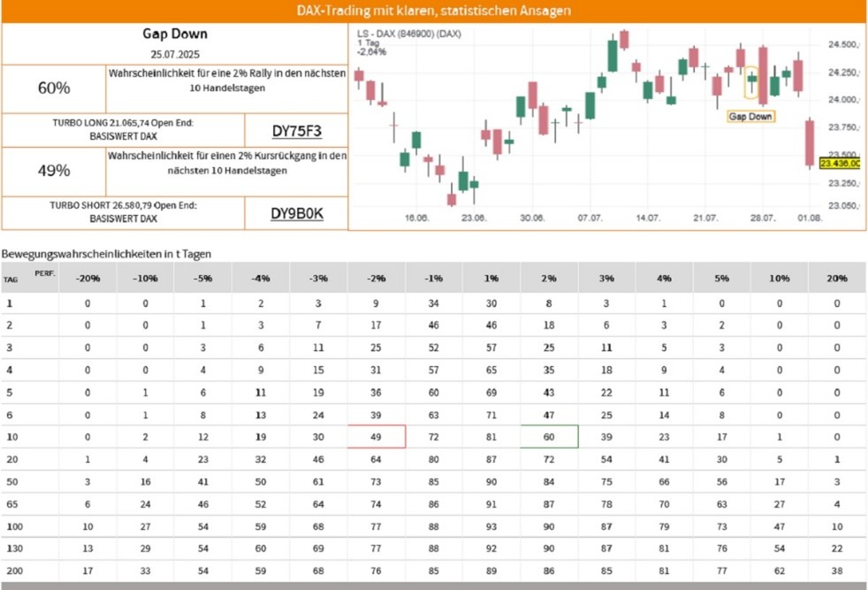868x590 pixels.
Task: Click the "Gap Down" annotation label inside the chart
Action: coord(750,117)
